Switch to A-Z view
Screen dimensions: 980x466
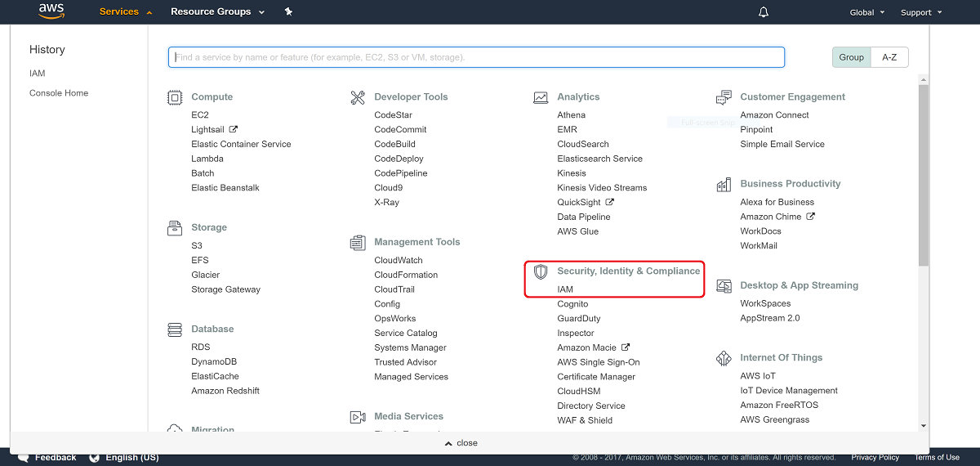coord(890,57)
